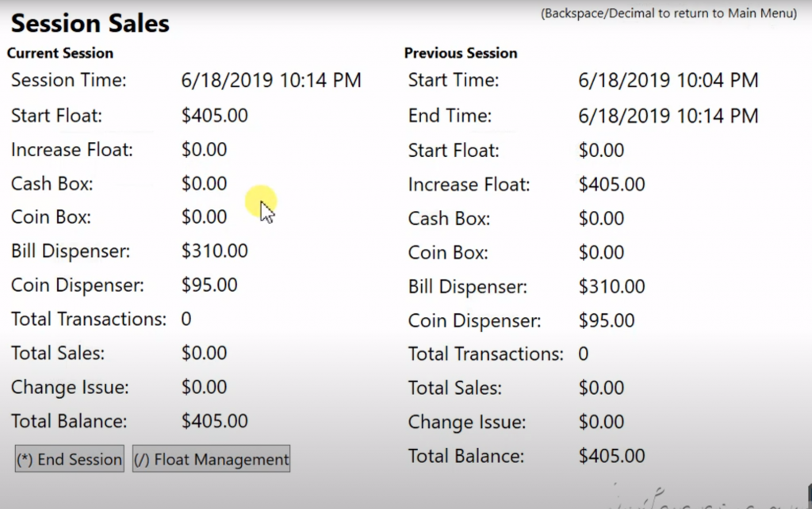Select the Backspace/Decimal return hint text
The image size is (812, 509).
[x=668, y=13]
